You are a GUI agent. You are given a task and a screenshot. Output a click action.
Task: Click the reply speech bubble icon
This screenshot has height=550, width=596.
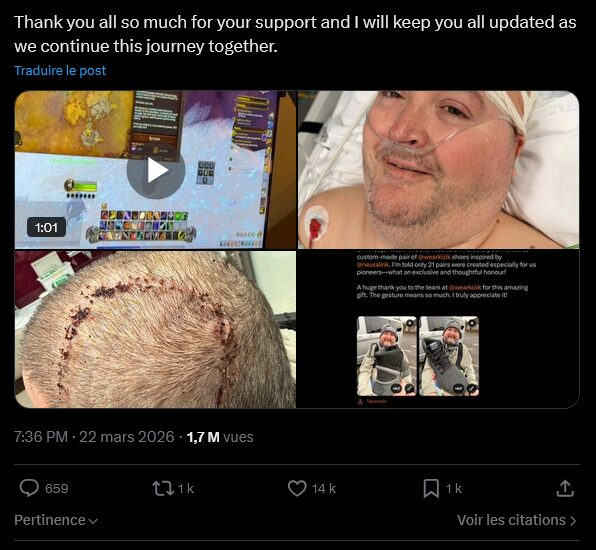pos(29,488)
